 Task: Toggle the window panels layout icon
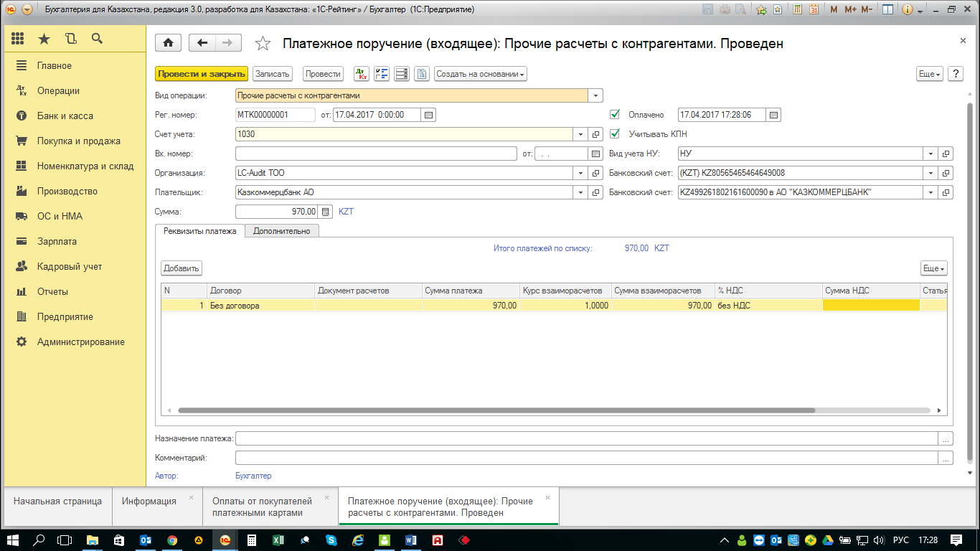887,10
